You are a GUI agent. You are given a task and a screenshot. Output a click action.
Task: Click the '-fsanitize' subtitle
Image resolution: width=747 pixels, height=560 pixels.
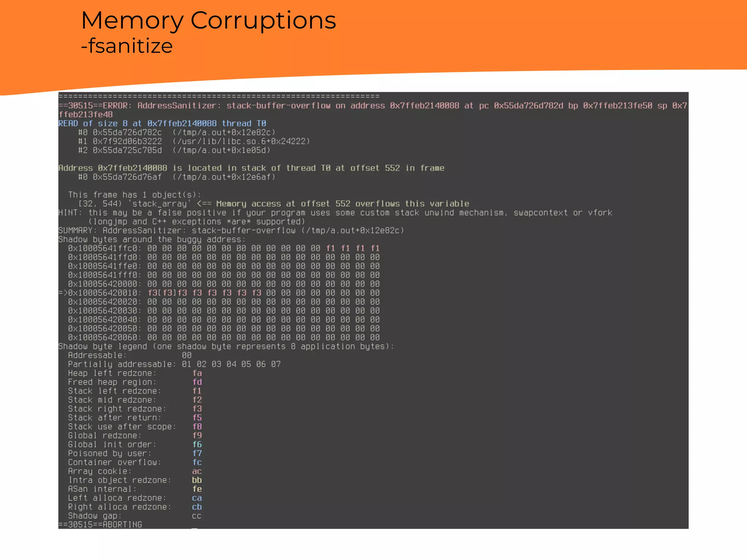pyautogui.click(x=127, y=46)
